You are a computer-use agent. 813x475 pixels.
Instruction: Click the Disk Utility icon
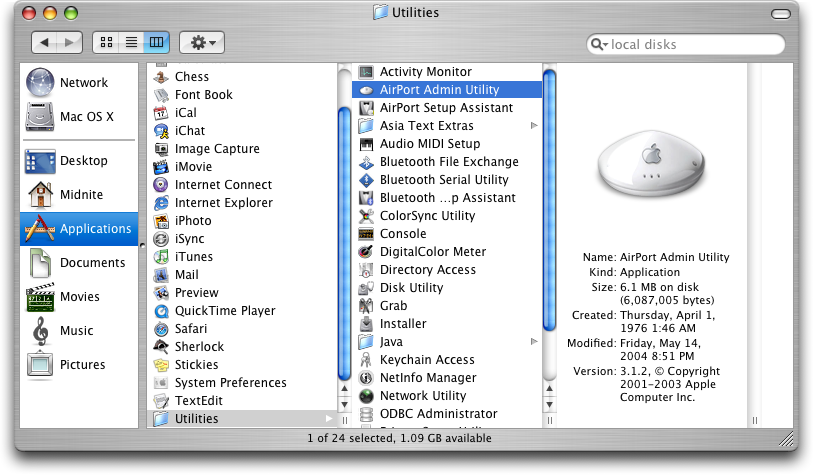[x=366, y=288]
